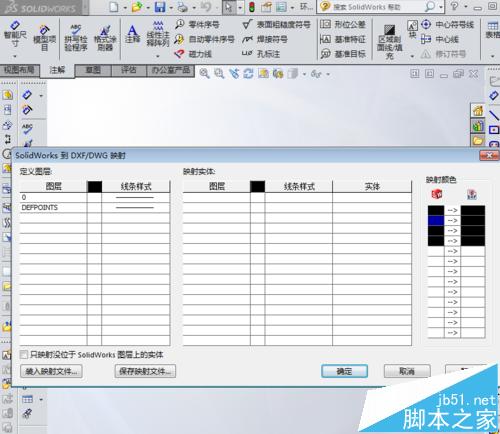The image size is (500, 434).
Task: Insert Centerline (中心线)
Action: pyautogui.click(x=440, y=39)
